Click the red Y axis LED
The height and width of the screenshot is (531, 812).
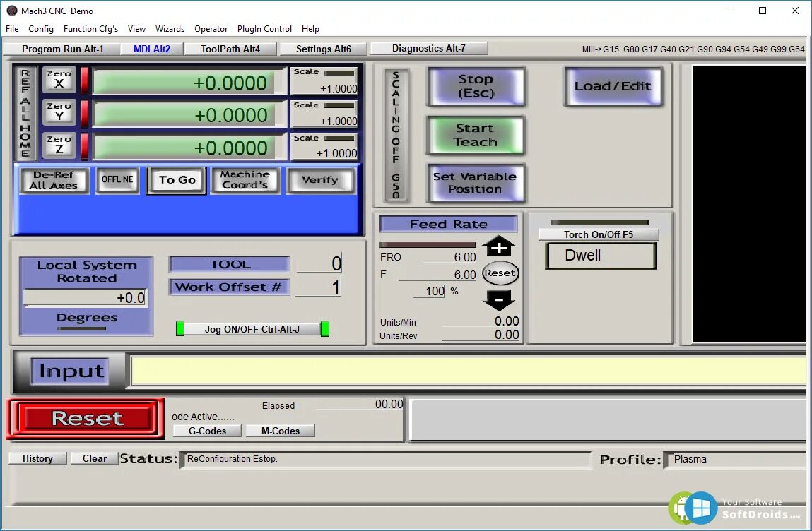pyautogui.click(x=85, y=113)
